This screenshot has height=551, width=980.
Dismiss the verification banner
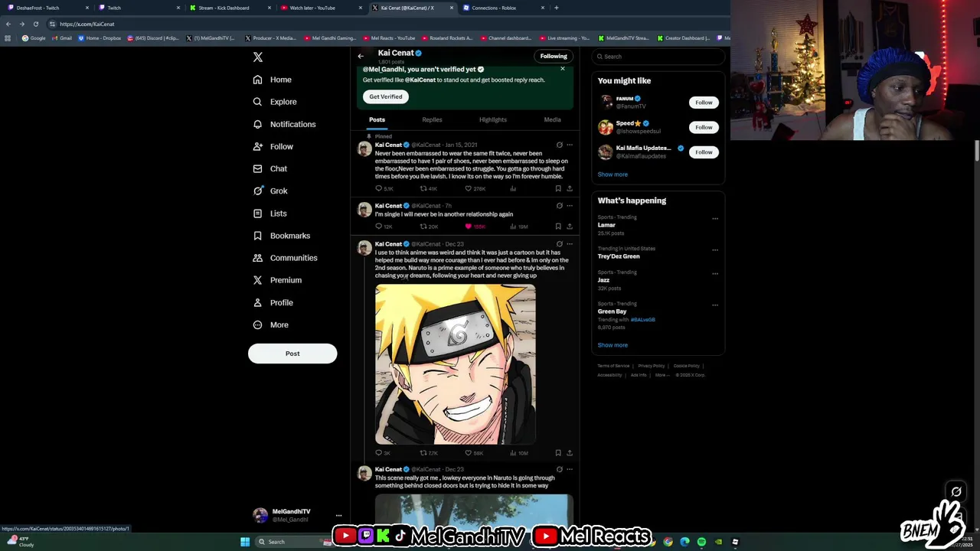(x=563, y=69)
